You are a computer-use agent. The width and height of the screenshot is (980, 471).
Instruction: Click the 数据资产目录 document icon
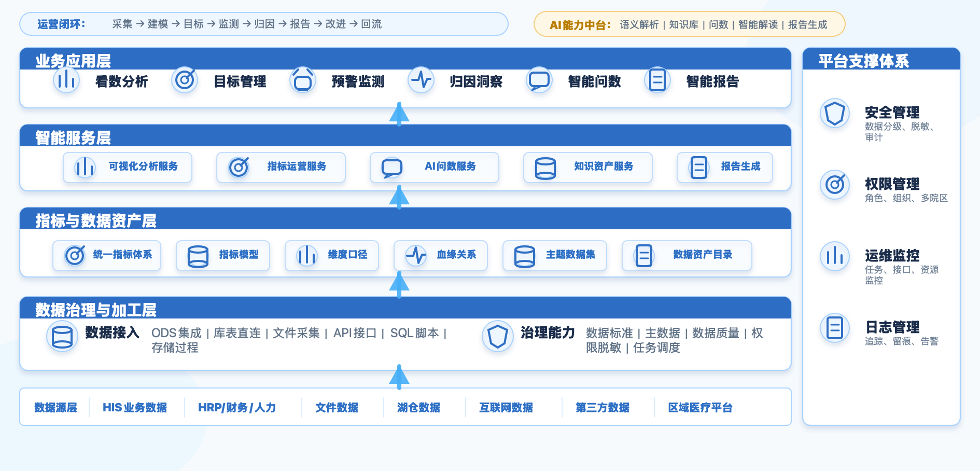[644, 255]
